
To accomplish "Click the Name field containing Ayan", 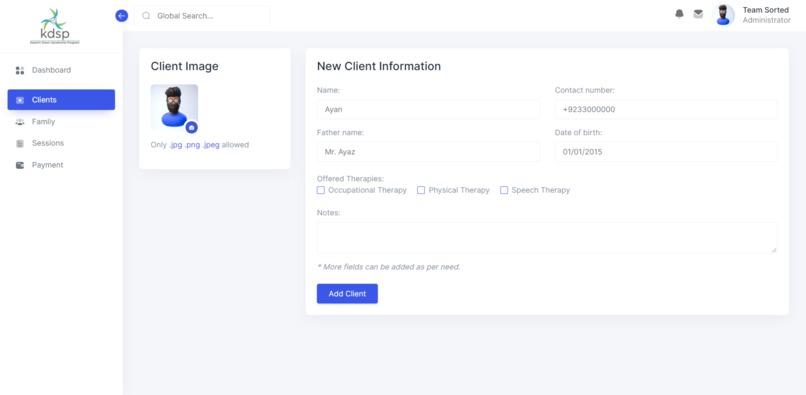I will tap(428, 110).
